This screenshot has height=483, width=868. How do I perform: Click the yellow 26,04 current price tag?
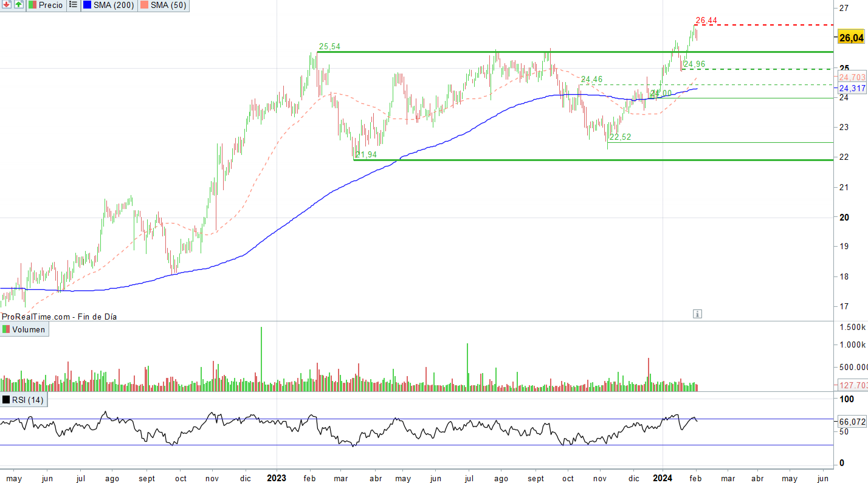(851, 38)
